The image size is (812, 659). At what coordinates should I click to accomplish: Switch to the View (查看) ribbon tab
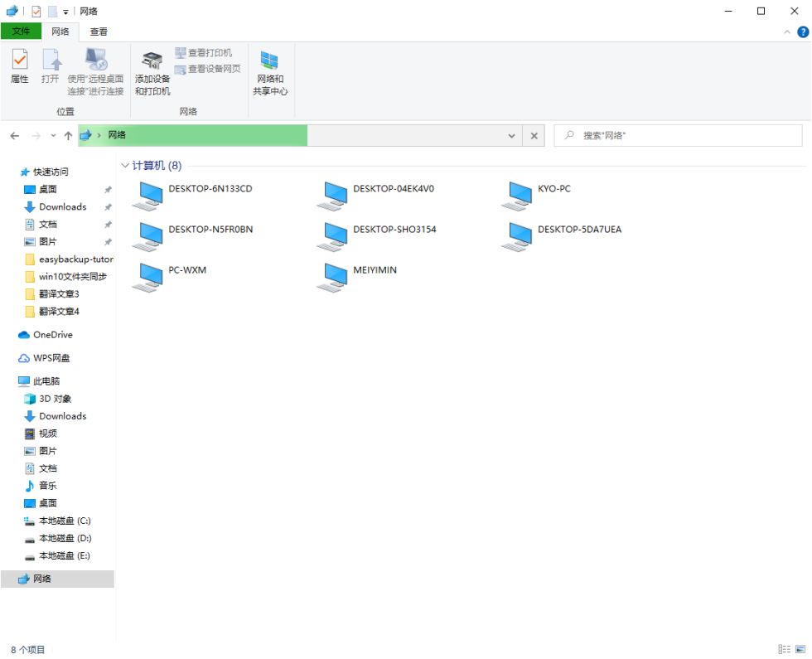tap(99, 31)
